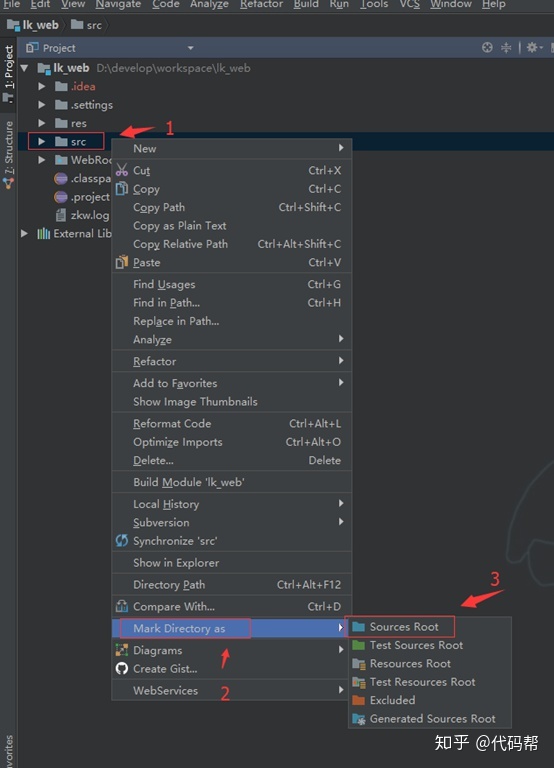Choose Show in Explorer
This screenshot has width=554, height=768.
[x=232, y=563]
